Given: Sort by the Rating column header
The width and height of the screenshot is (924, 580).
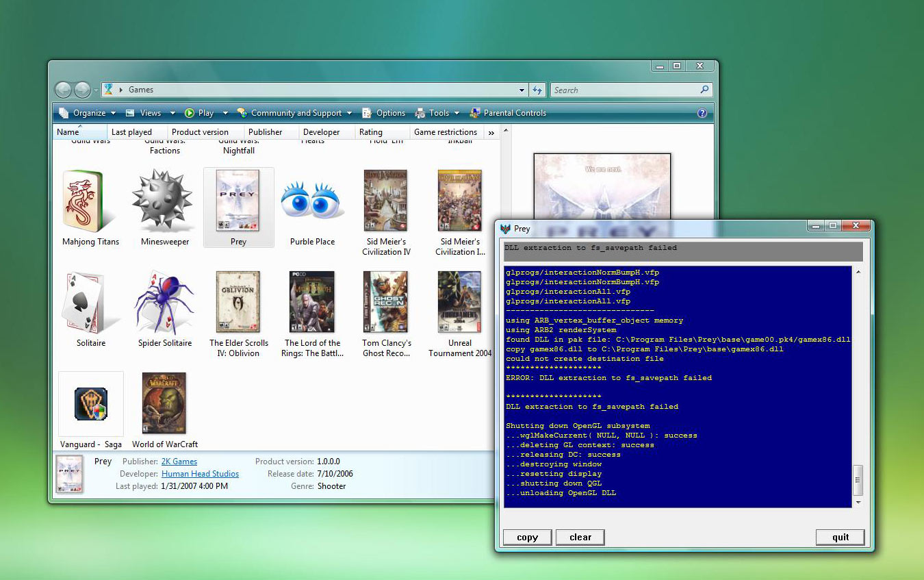Looking at the screenshot, I should pyautogui.click(x=383, y=132).
